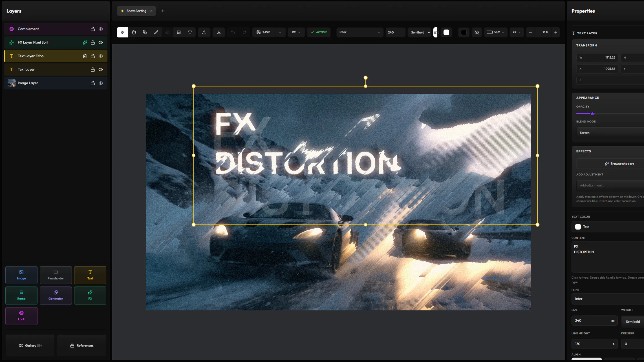Open the Save options dropdown arrow

(x=280, y=32)
